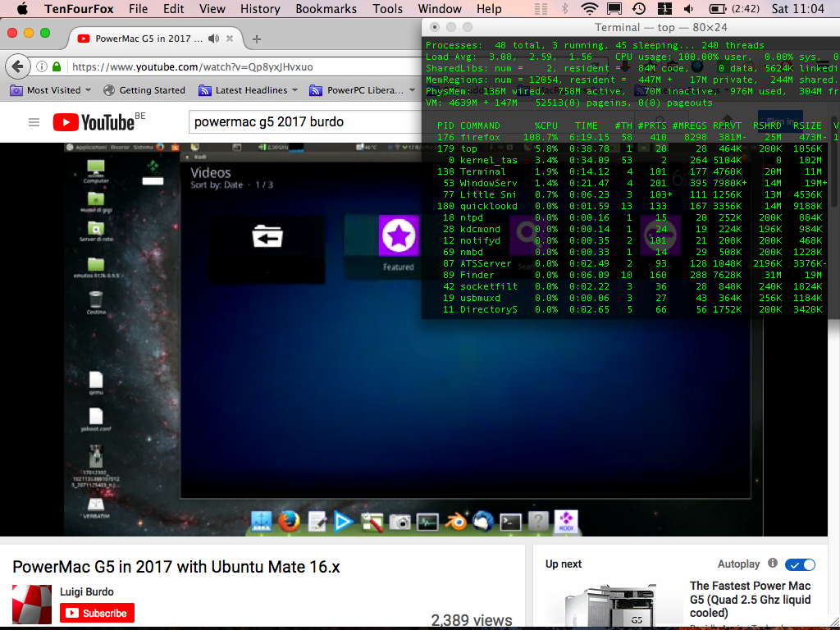Open the TenFourFox application menu

click(x=79, y=9)
